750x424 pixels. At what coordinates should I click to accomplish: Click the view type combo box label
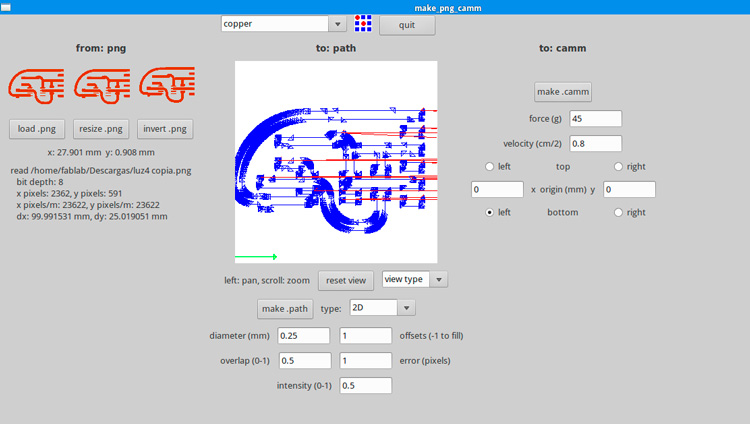pos(406,279)
